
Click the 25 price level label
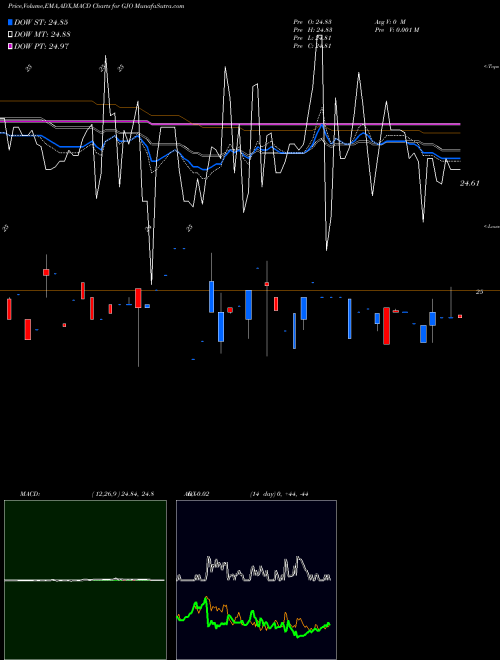(479, 292)
